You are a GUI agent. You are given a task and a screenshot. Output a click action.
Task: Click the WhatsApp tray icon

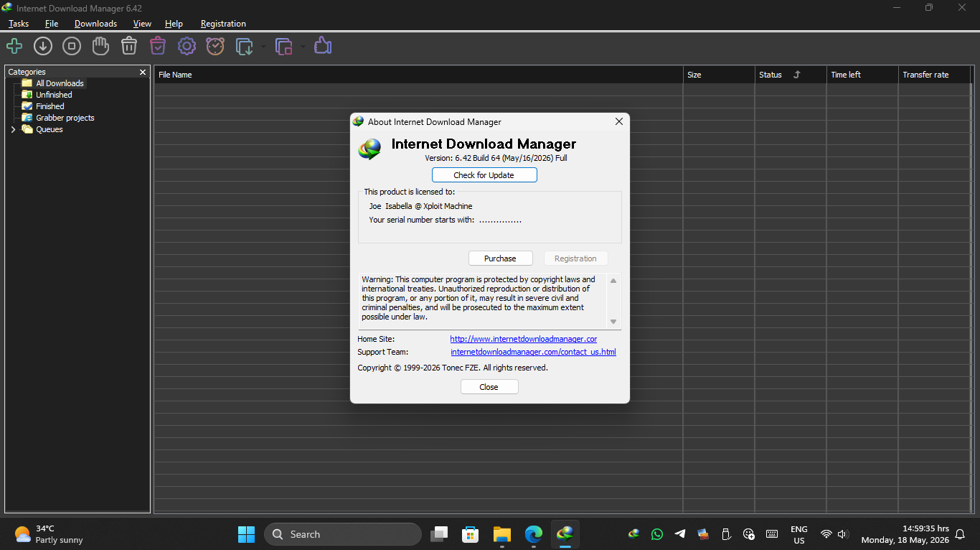click(x=657, y=534)
